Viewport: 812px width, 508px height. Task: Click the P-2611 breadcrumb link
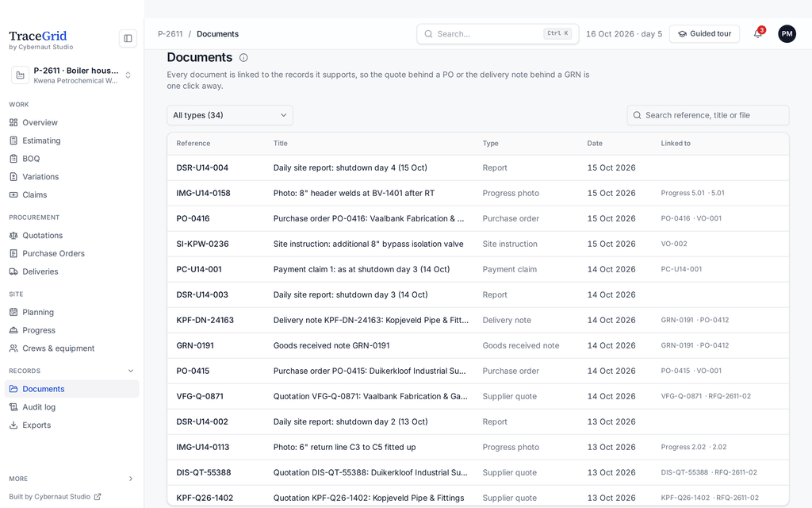pos(170,33)
